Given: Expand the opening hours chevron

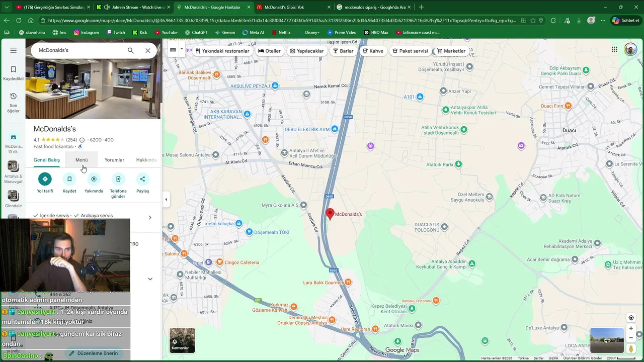Looking at the screenshot, I should (x=150, y=279).
